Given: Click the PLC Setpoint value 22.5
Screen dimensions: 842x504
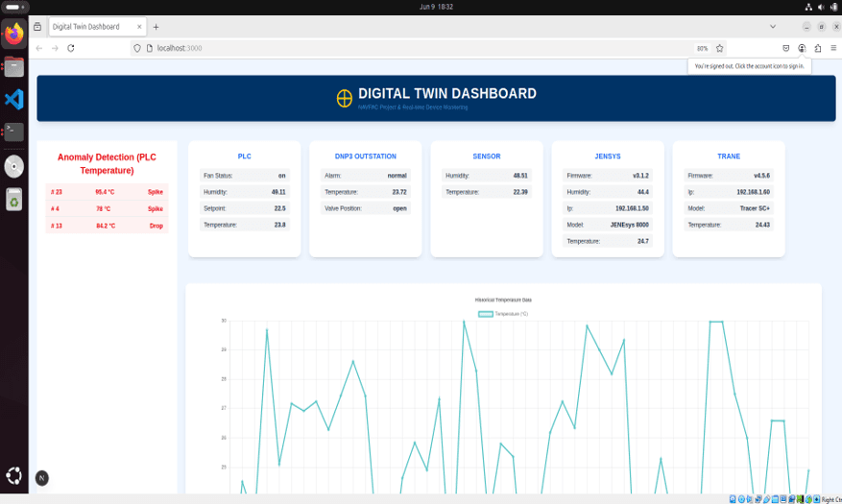Looking at the screenshot, I should (x=279, y=208).
